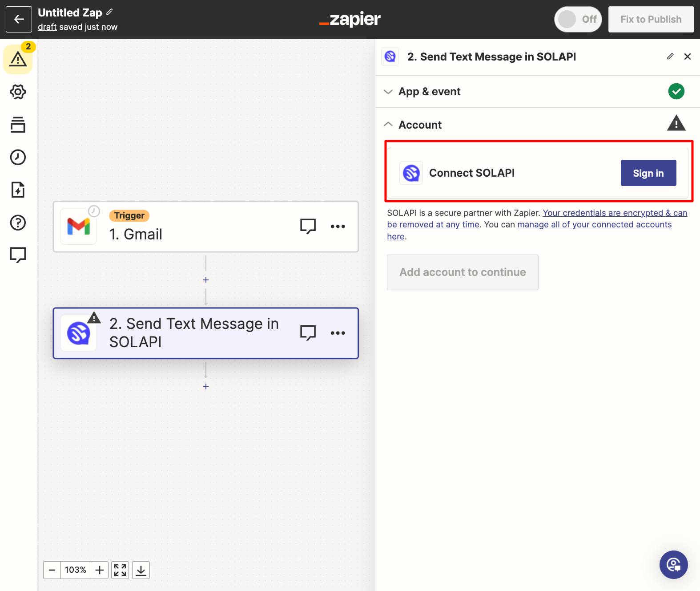Click the App & event green checkmark
Image resolution: width=700 pixels, height=591 pixels.
click(x=676, y=91)
